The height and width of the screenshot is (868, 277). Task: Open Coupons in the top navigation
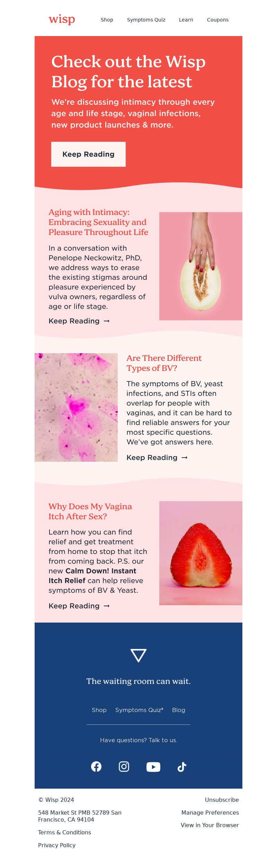218,20
